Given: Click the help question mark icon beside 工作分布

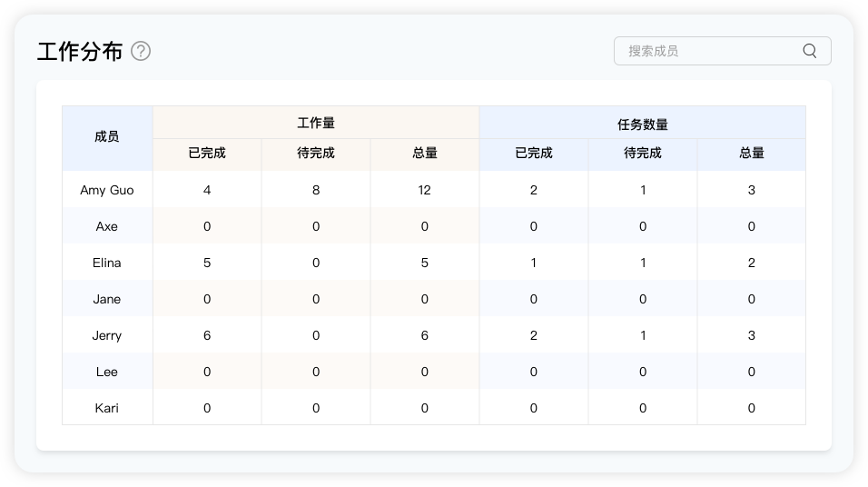Looking at the screenshot, I should coord(141,51).
